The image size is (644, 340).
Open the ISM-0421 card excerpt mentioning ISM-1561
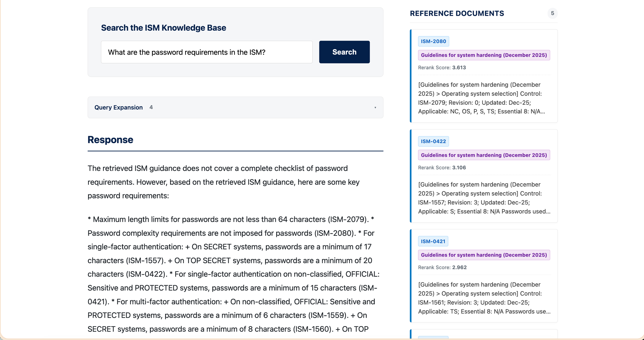point(484,298)
